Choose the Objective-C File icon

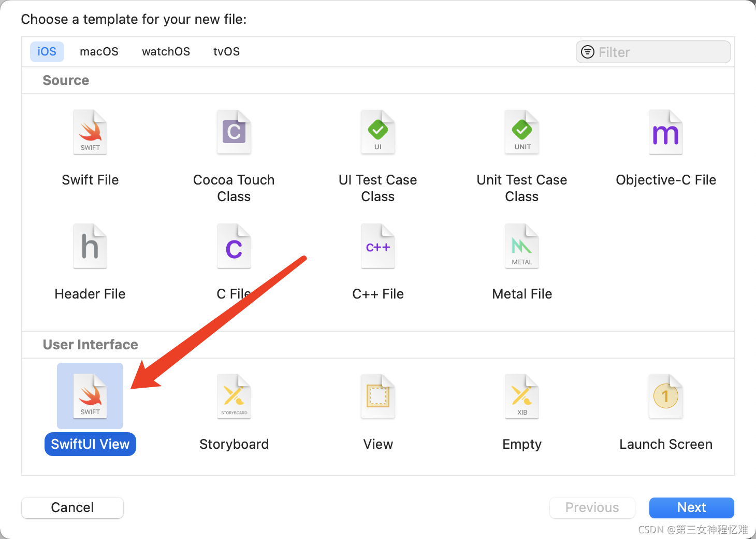tap(666, 132)
